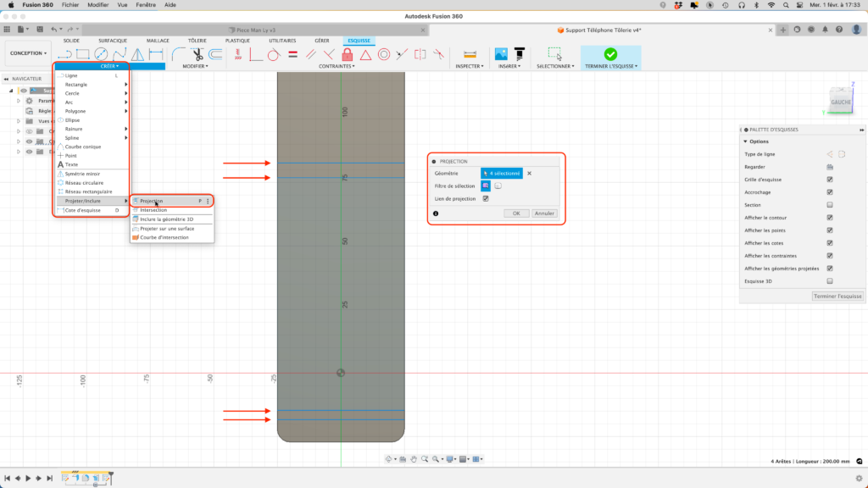This screenshot has height=488, width=868.
Task: Click the window selection icon above Sélectionner
Action: [554, 53]
